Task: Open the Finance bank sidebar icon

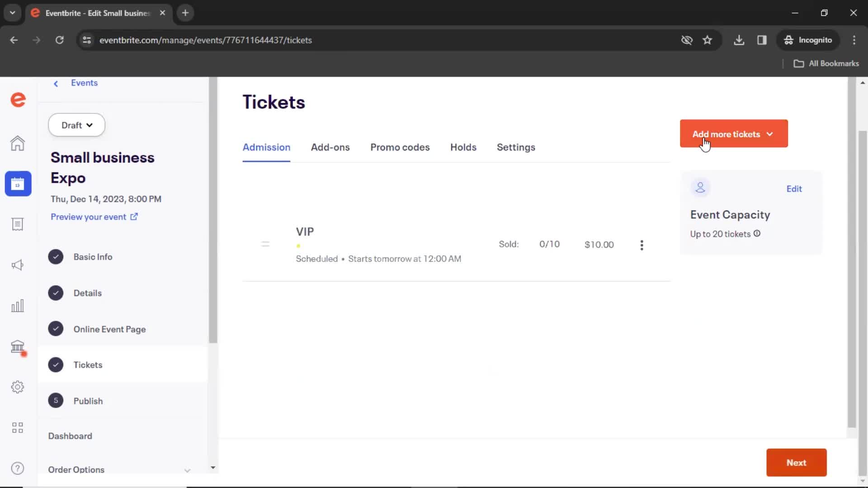Action: [x=18, y=347]
